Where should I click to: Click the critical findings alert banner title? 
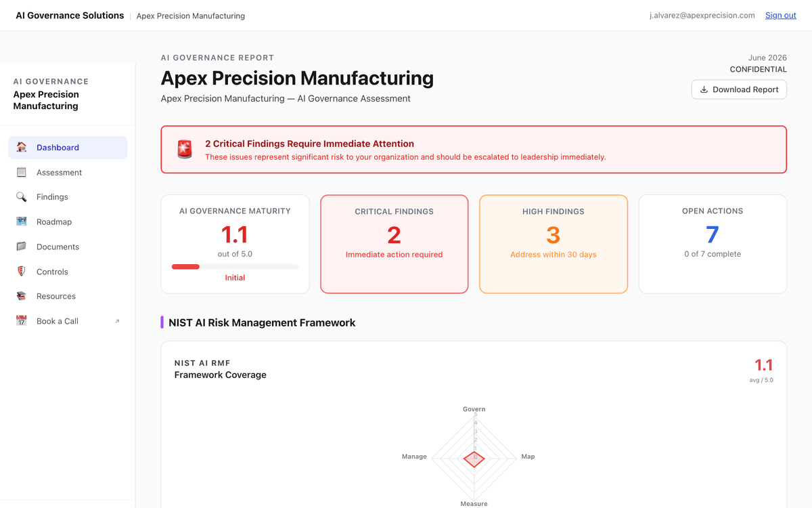point(309,144)
